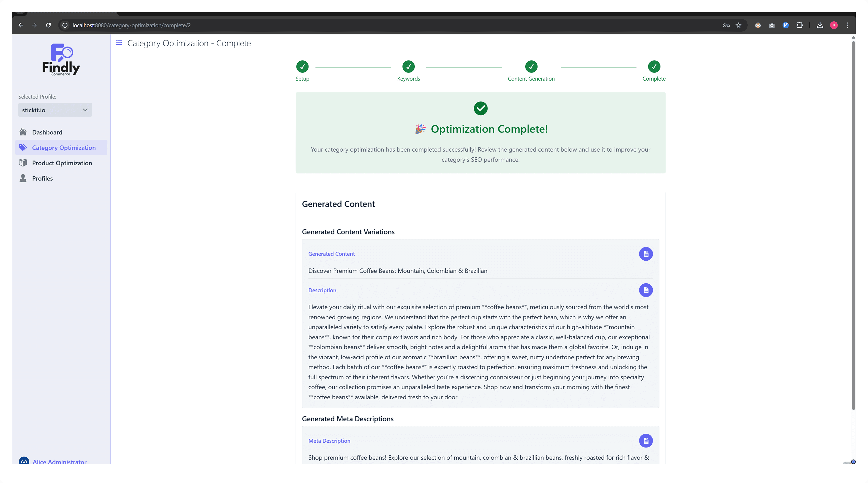Click the Findly Commerce logo

click(x=61, y=59)
